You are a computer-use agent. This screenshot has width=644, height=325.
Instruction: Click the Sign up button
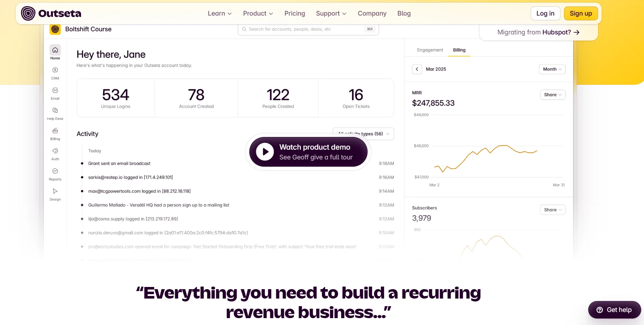coord(581,13)
